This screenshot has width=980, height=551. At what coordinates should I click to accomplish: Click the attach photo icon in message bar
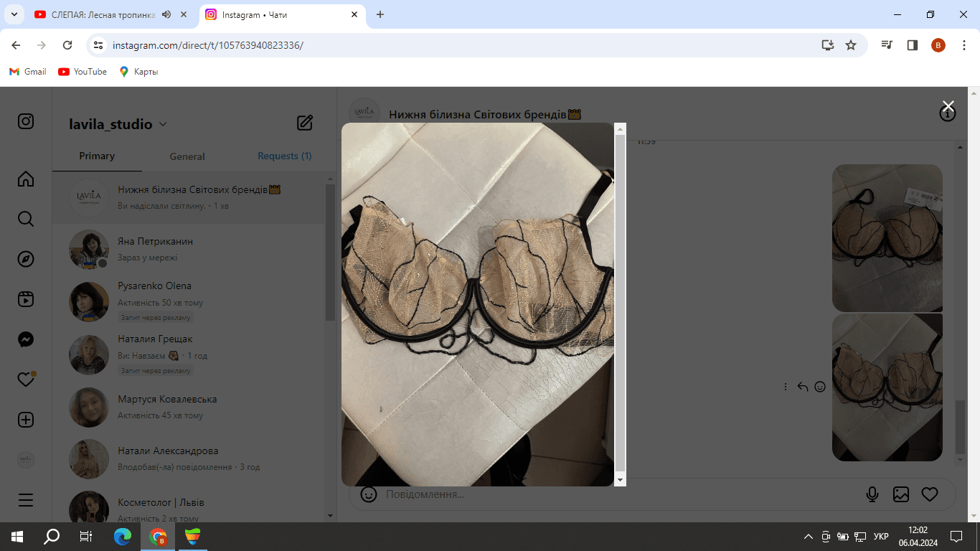[x=901, y=494]
